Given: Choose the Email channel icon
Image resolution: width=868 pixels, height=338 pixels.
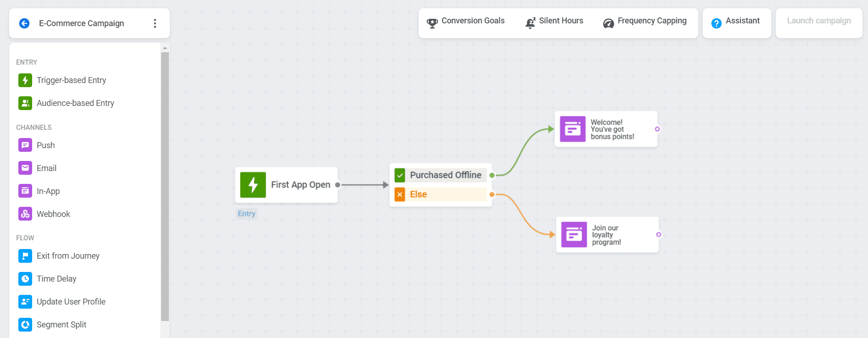Looking at the screenshot, I should coord(25,168).
